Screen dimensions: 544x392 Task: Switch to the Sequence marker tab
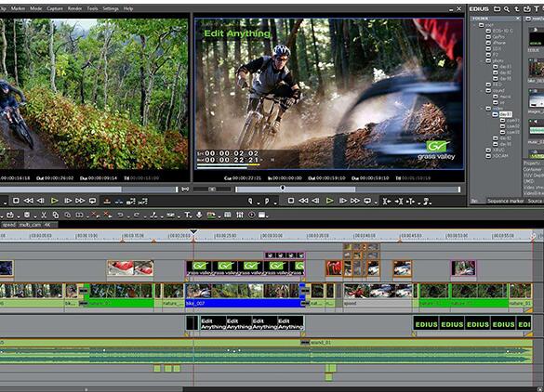[506, 201]
